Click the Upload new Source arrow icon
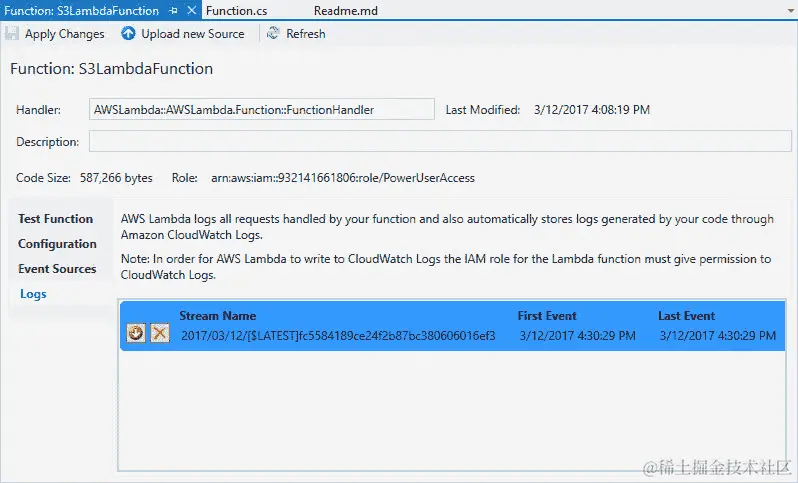 coord(128,34)
